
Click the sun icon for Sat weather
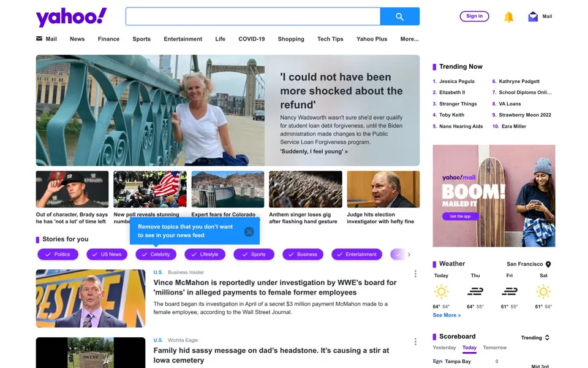pos(543,291)
